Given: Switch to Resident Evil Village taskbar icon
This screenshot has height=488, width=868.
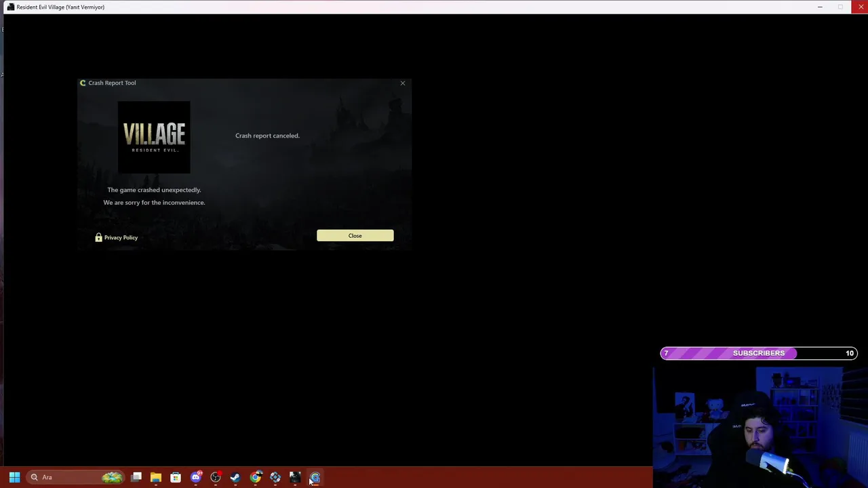Looking at the screenshot, I should click(295, 477).
